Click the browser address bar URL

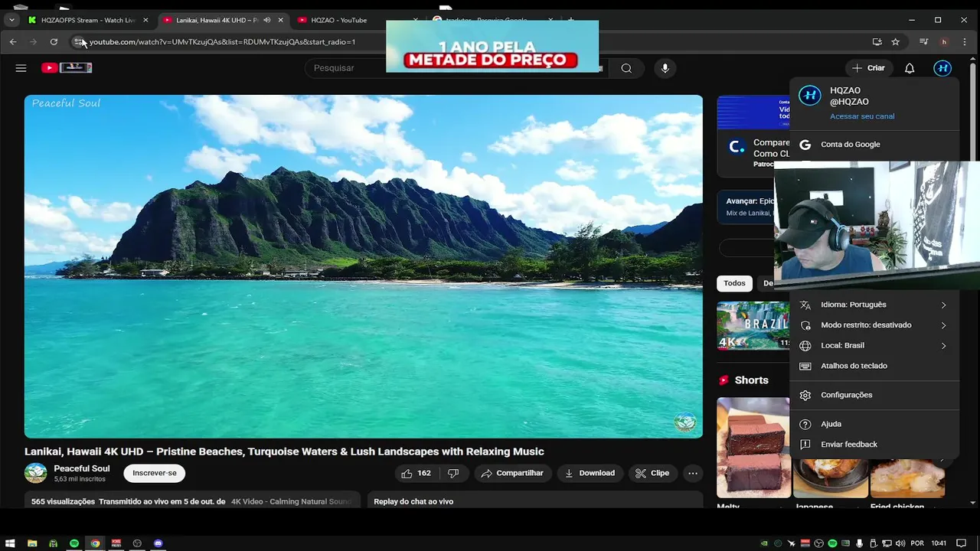click(x=222, y=42)
